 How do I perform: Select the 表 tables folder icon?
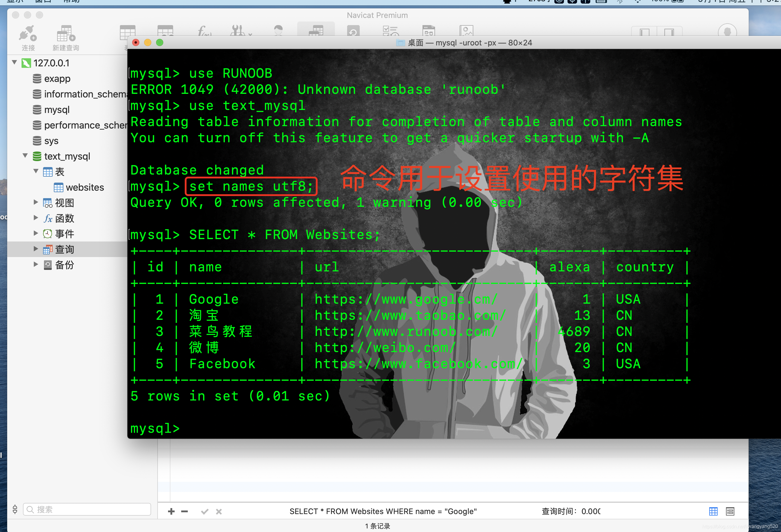[48, 172]
